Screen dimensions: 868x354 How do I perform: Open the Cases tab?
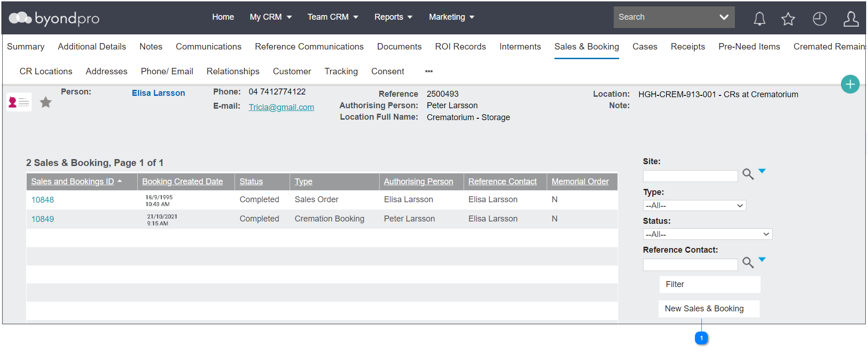point(645,47)
